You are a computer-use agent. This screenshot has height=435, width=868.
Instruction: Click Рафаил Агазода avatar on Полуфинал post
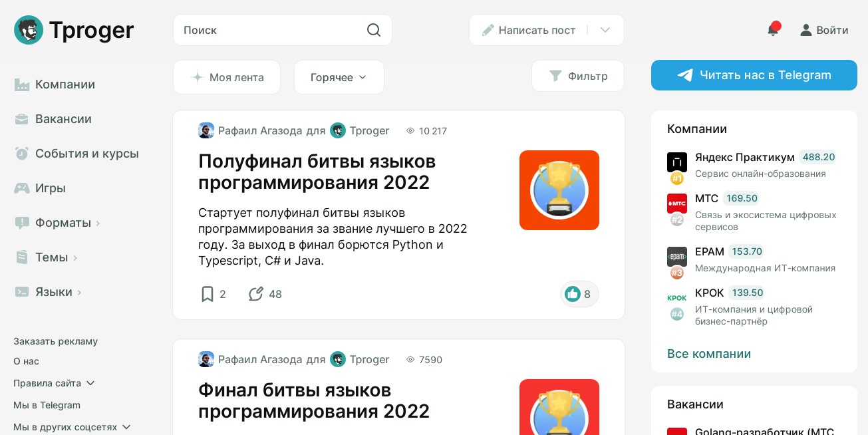point(206,130)
